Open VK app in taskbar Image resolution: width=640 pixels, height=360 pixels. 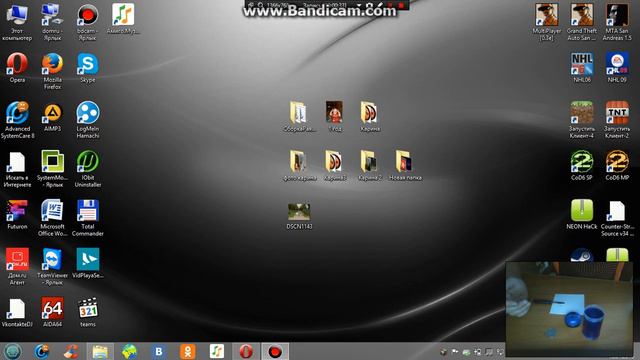click(x=158, y=351)
